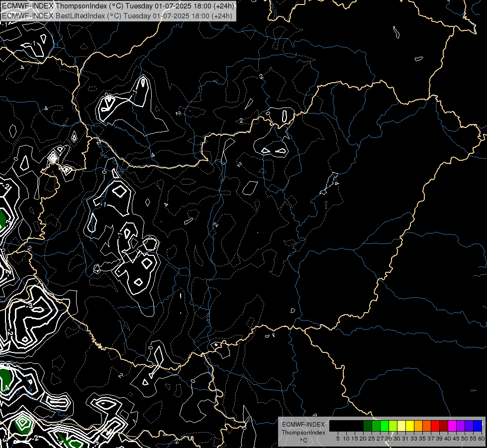Image resolution: width=487 pixels, height=448 pixels.
Task: Click legend scale value '39'
Action: coord(439,439)
